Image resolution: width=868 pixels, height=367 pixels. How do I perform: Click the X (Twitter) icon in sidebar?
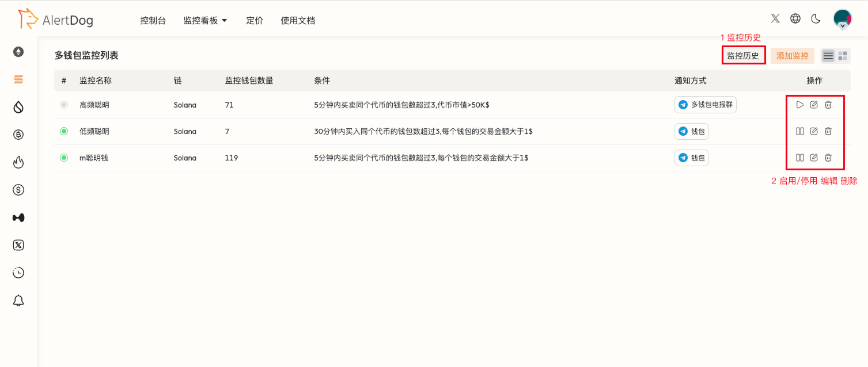(18, 245)
